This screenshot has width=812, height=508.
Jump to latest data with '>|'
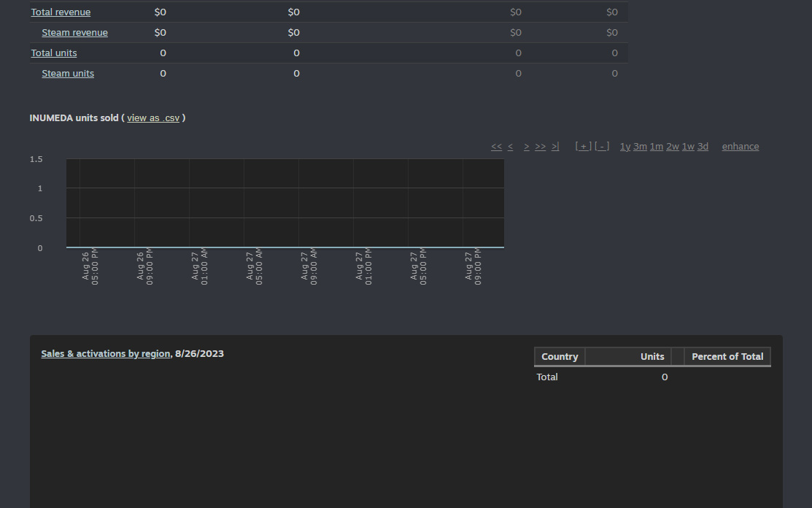pos(555,147)
